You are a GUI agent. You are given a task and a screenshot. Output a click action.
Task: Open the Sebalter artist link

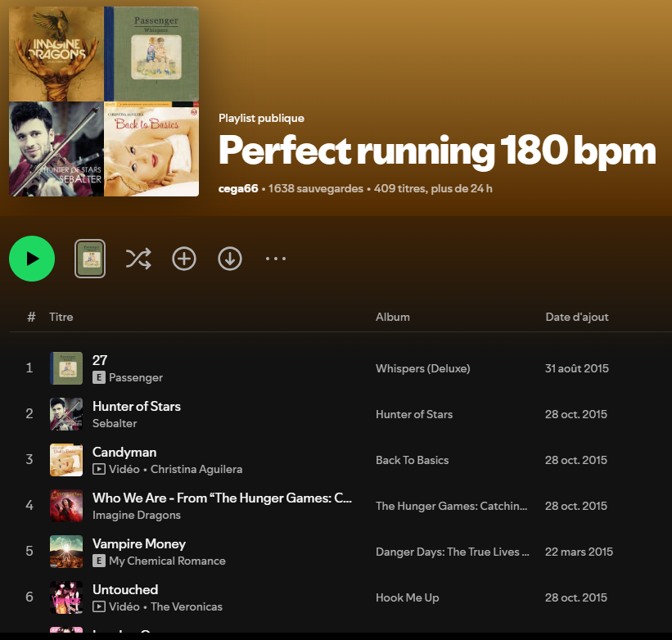(115, 423)
